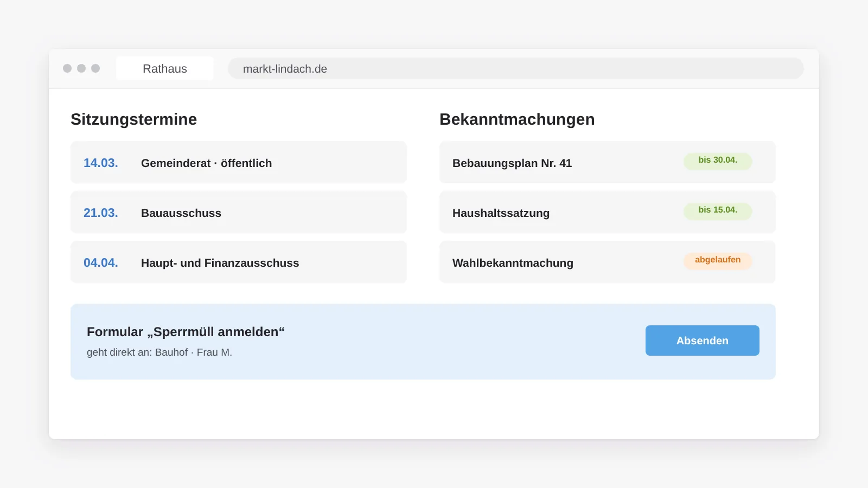Open the Haushaltssatzung notice
Image resolution: width=868 pixels, height=488 pixels.
pyautogui.click(x=608, y=213)
